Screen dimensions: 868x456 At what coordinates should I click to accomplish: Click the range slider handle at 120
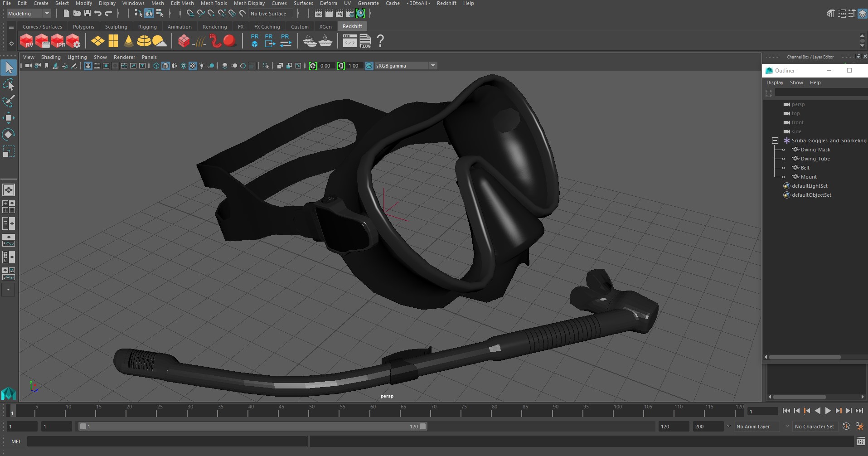click(423, 427)
